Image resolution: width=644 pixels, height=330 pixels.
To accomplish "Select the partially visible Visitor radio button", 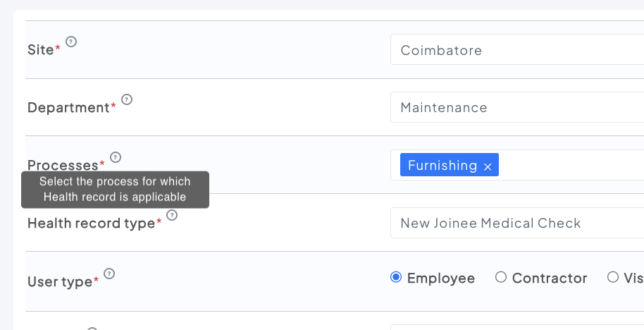I will tap(613, 277).
